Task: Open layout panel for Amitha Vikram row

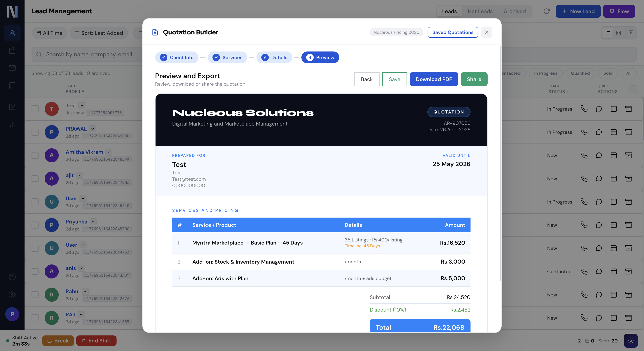Action: click(614, 155)
